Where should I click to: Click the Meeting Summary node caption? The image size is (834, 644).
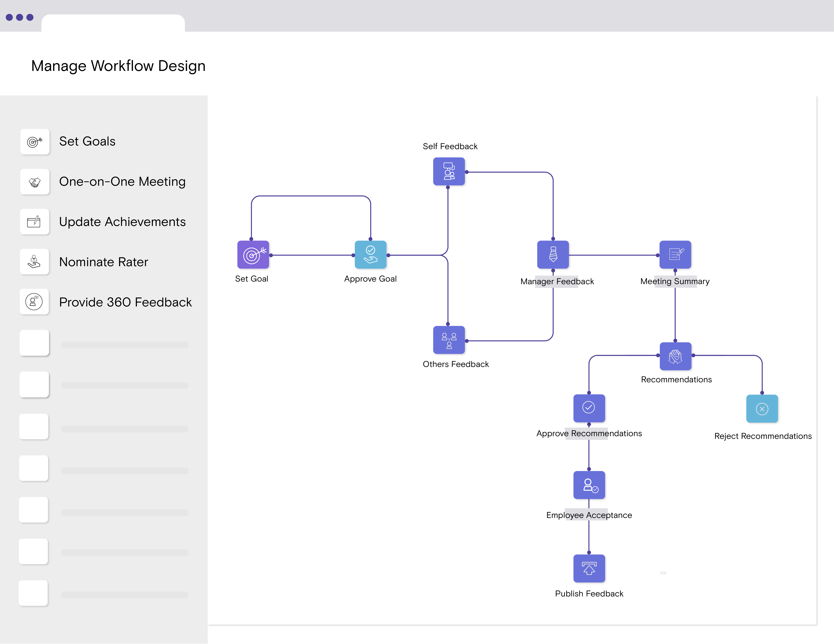[675, 282]
